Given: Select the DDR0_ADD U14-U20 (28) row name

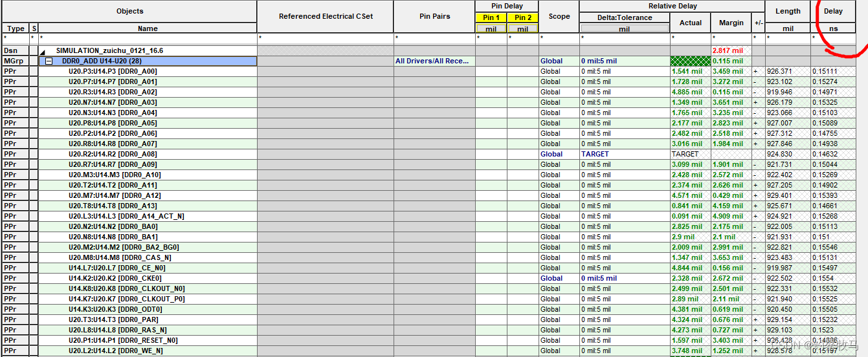Looking at the screenshot, I should tap(102, 61).
